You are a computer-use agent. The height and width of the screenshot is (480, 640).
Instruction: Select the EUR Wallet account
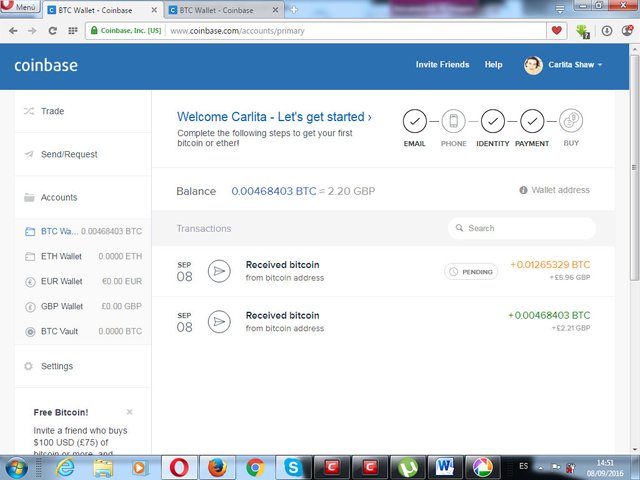tap(83, 281)
